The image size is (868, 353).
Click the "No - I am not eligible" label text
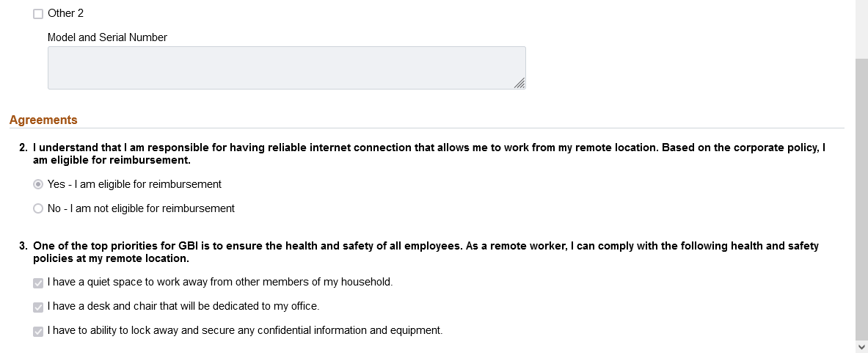coord(141,208)
